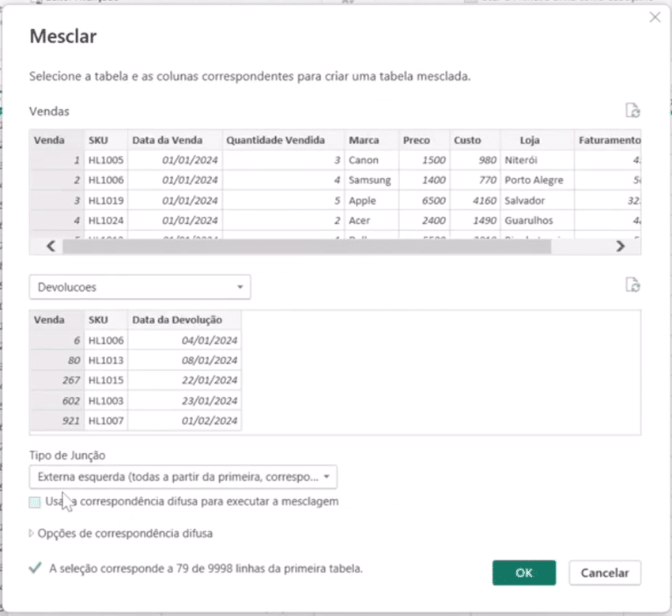Image resolution: width=672 pixels, height=616 pixels.
Task: Click the HL1024 cell in Vendas table
Action: point(106,221)
